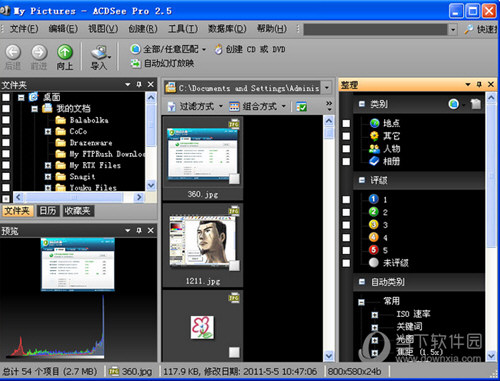This screenshot has height=381, width=500.
Task: Click the folder icon beside address path
Action: 171,88
